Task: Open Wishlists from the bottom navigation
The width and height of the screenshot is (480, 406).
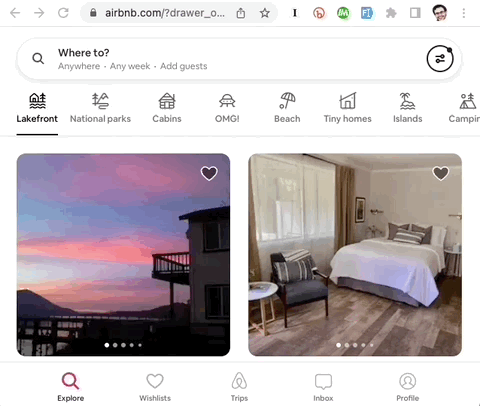Action: (x=155, y=387)
